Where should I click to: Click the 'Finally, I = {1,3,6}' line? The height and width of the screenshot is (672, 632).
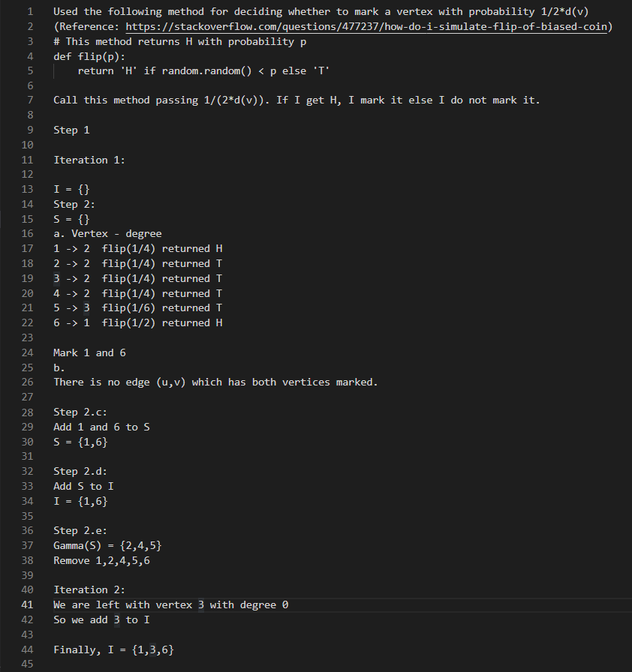pos(113,649)
